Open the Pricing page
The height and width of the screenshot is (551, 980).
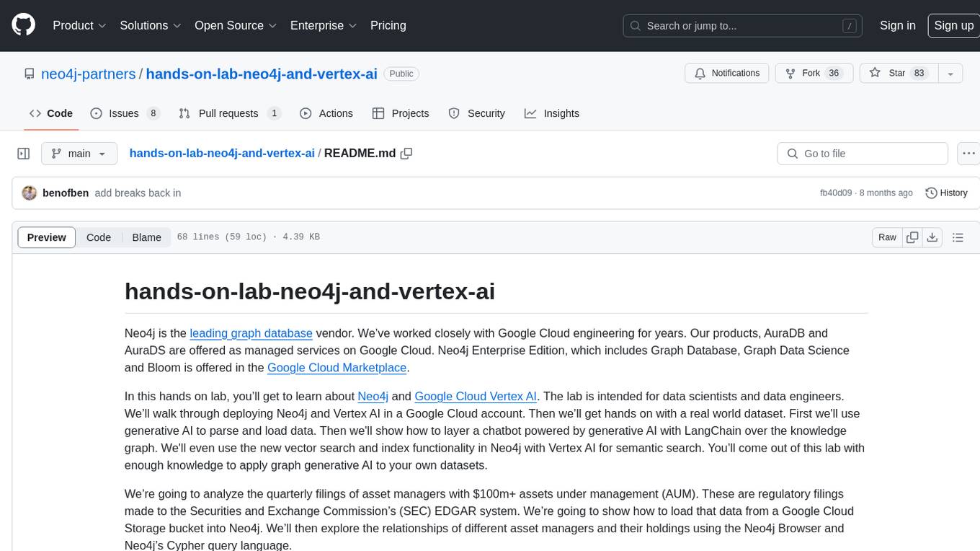(x=388, y=25)
